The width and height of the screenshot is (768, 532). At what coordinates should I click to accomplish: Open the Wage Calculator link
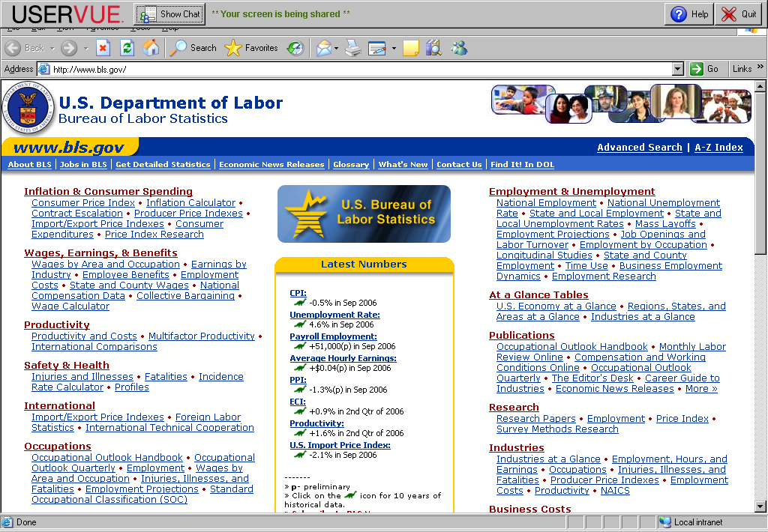(x=70, y=306)
